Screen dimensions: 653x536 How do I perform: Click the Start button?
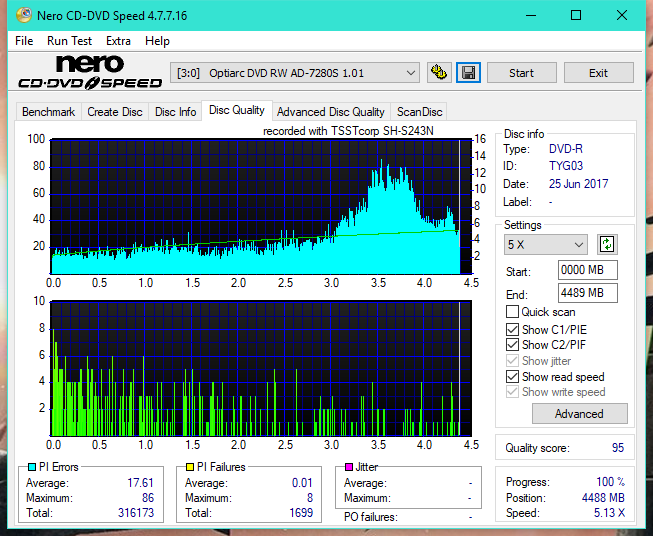point(521,73)
